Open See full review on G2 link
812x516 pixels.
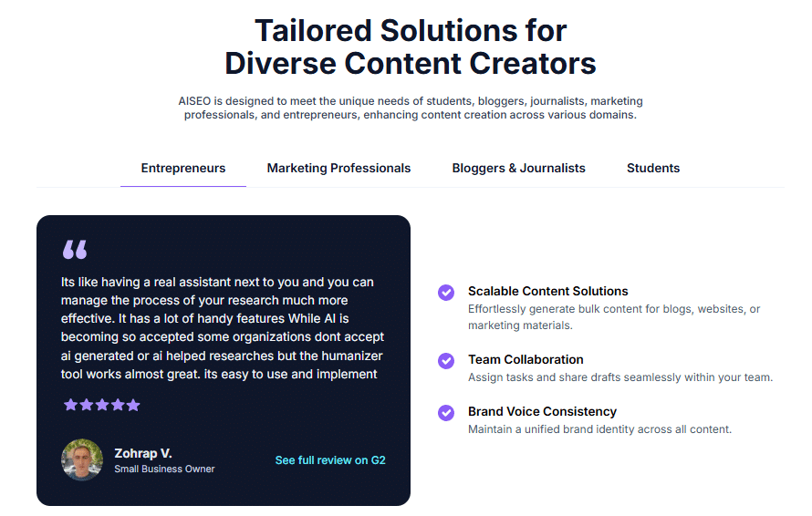330,460
